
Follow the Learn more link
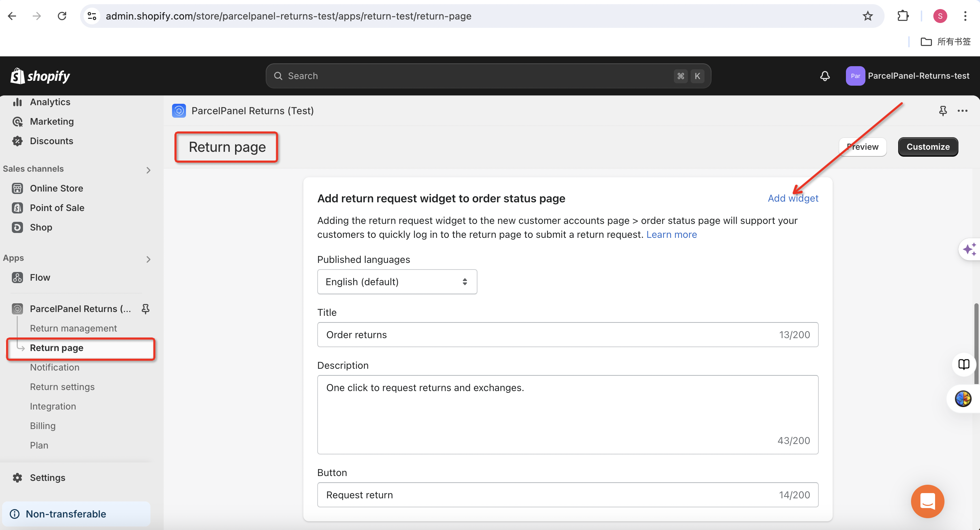[x=671, y=234]
